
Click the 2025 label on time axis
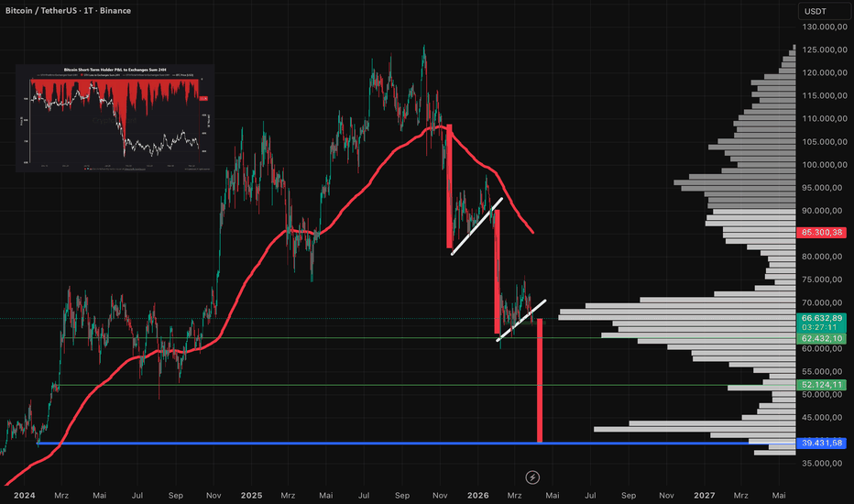tap(252, 495)
